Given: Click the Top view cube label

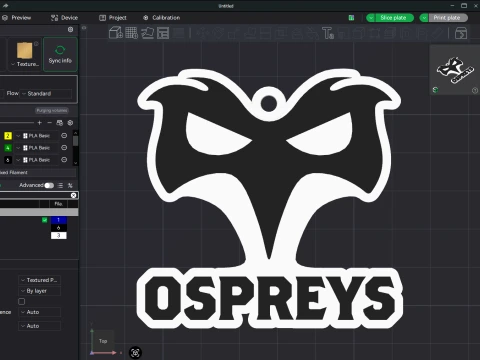Looking at the screenshot, I should pos(103,341).
